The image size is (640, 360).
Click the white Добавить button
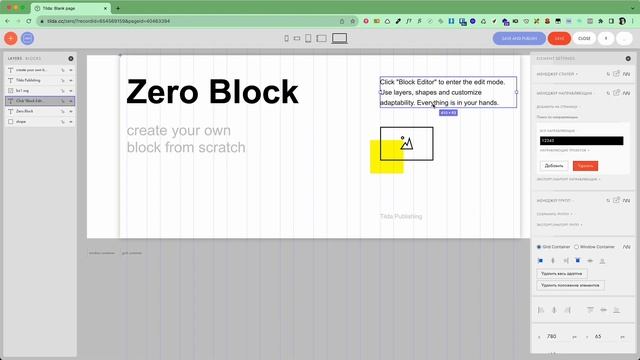pos(554,166)
